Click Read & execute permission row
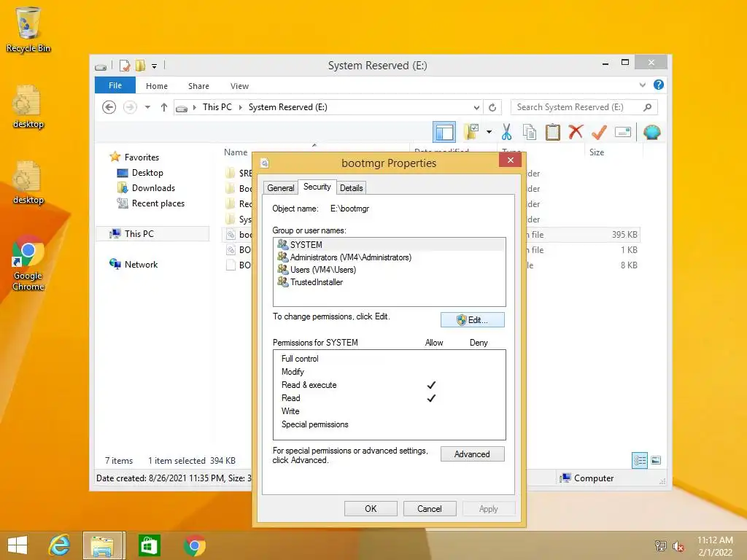This screenshot has width=747, height=560. [390, 385]
